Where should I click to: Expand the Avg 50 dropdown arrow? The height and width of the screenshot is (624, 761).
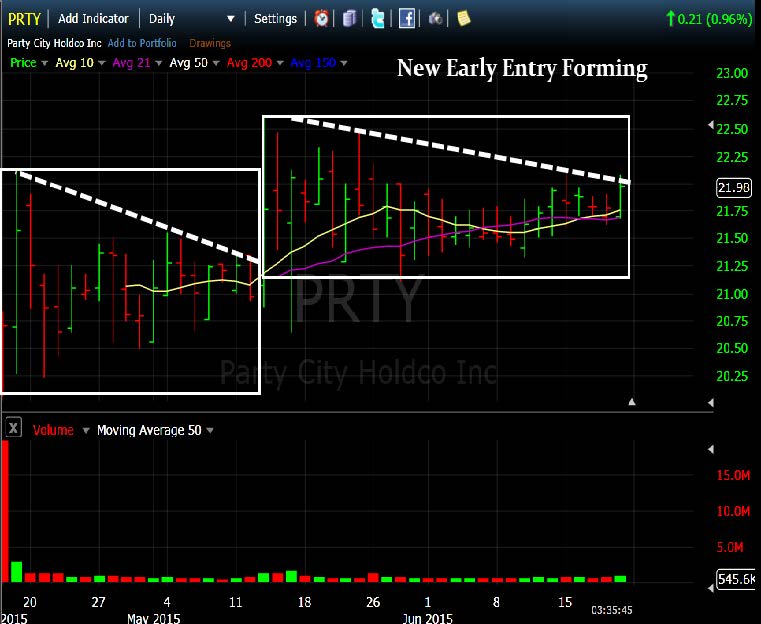click(216, 63)
